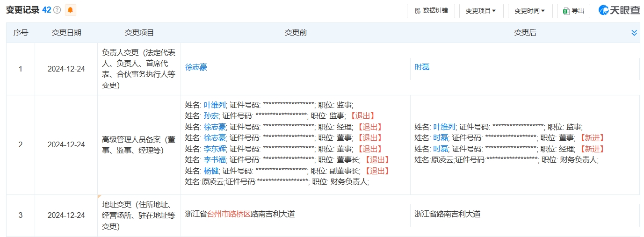Open 孙宏 person link
Image resolution: width=644 pixels, height=237 pixels.
tap(211, 115)
